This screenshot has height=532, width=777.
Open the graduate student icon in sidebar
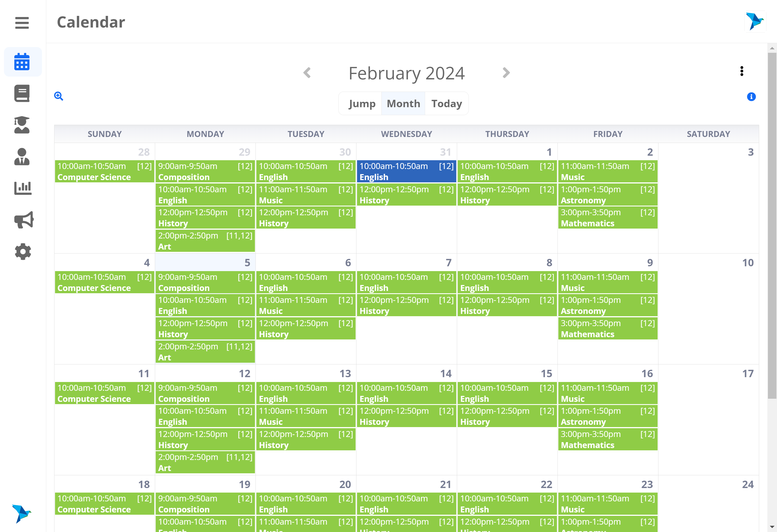click(x=22, y=125)
